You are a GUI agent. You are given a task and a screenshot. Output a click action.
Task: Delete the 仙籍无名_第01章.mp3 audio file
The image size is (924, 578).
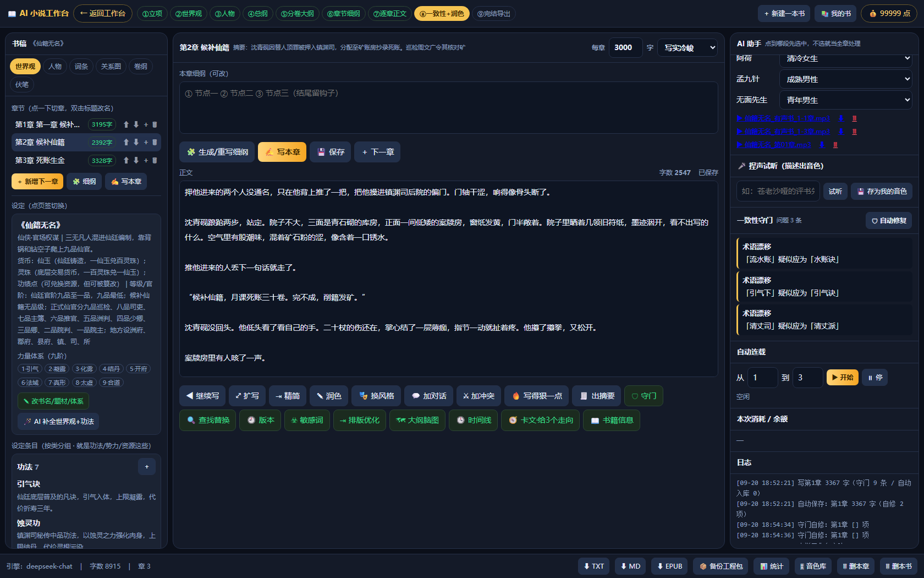(835, 145)
